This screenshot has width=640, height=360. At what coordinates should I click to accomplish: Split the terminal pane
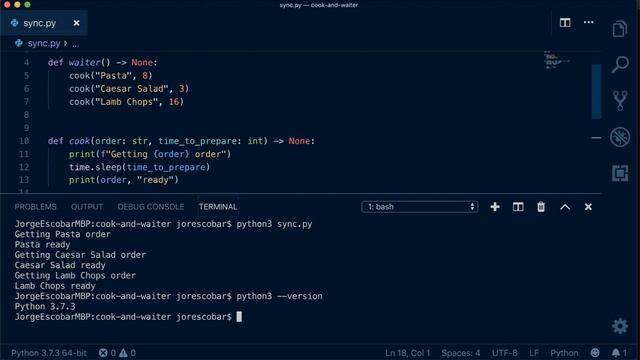[x=518, y=207]
